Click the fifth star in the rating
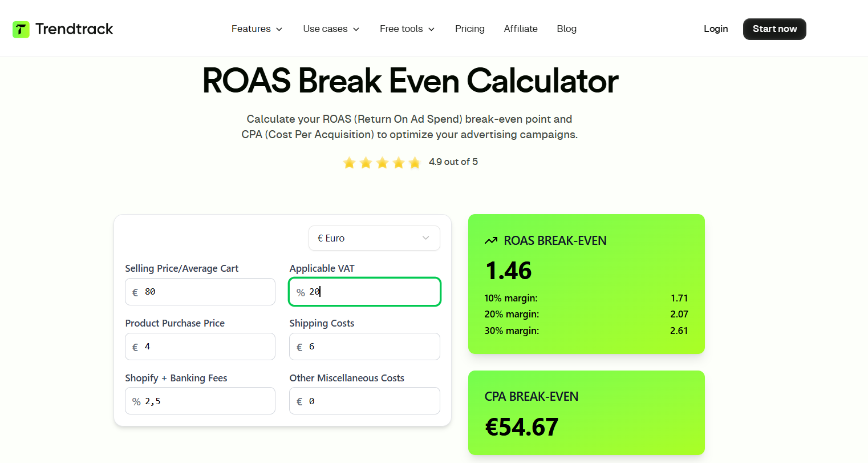The width and height of the screenshot is (868, 463). point(415,163)
